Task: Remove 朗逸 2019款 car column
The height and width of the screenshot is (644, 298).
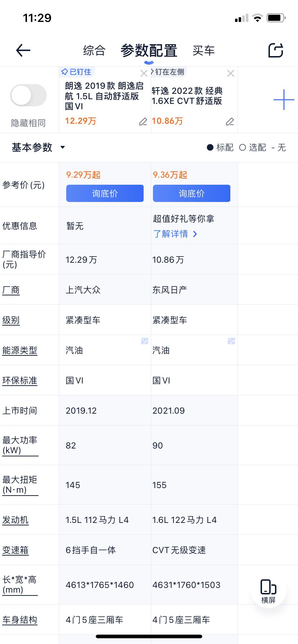Action: click(x=144, y=74)
